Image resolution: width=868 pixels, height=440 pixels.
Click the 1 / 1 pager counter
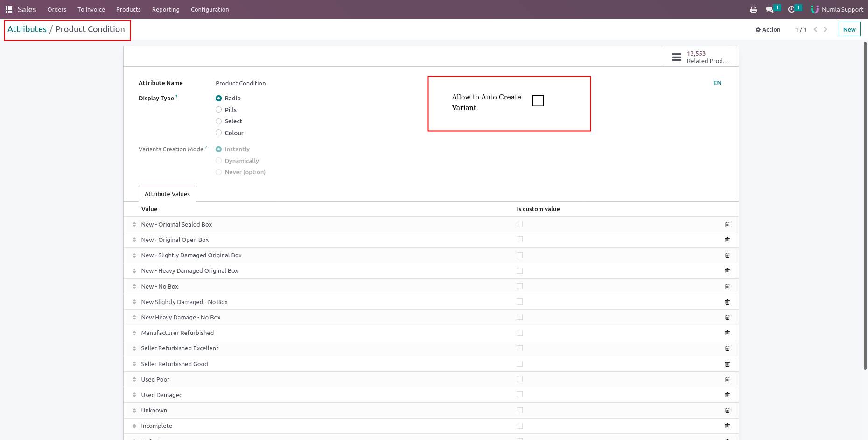pyautogui.click(x=801, y=29)
